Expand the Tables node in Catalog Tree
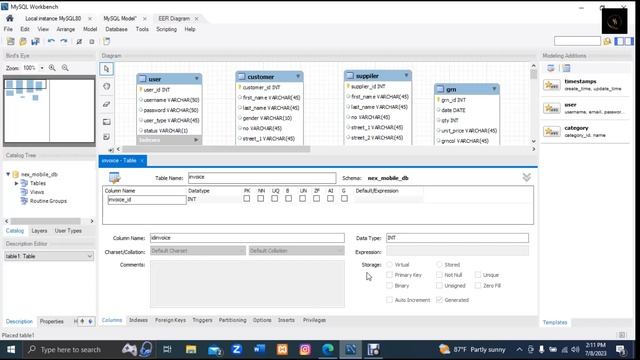 [x=16, y=183]
